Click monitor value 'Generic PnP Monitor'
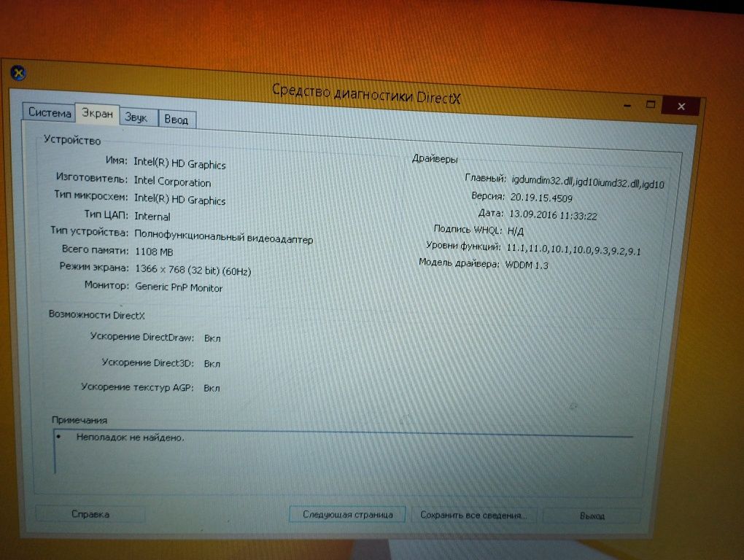Viewport: 744px width, 560px height. coord(179,287)
